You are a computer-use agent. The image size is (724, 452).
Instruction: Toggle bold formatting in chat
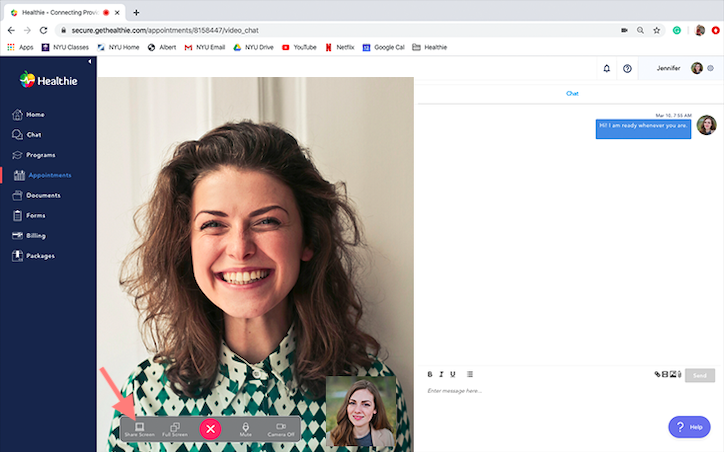(430, 374)
